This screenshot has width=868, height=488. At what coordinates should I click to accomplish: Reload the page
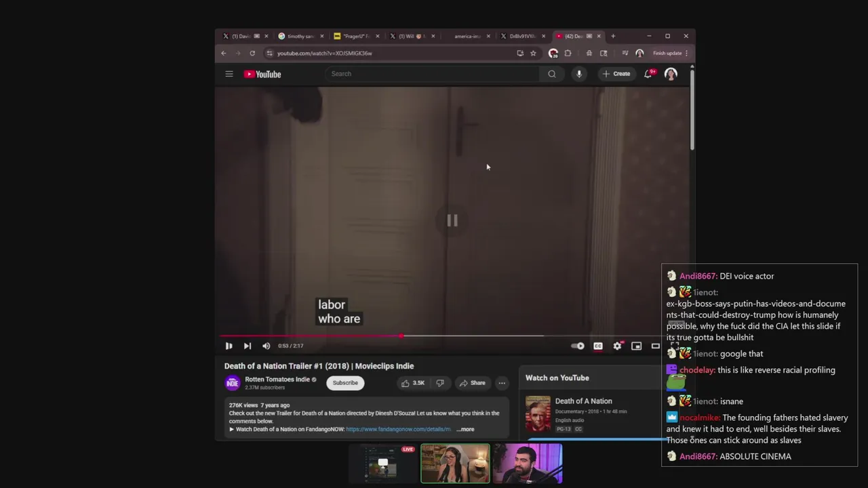click(252, 53)
